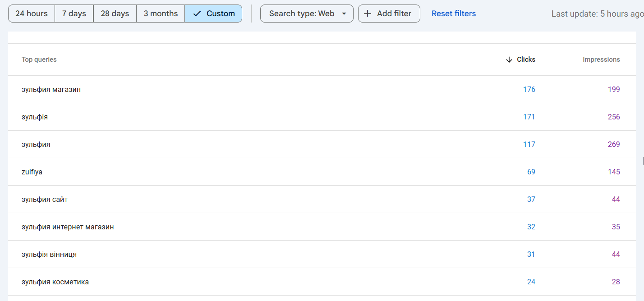Screen dimensions: 644x301
Task: Select the 28 days date range
Action: pos(115,14)
